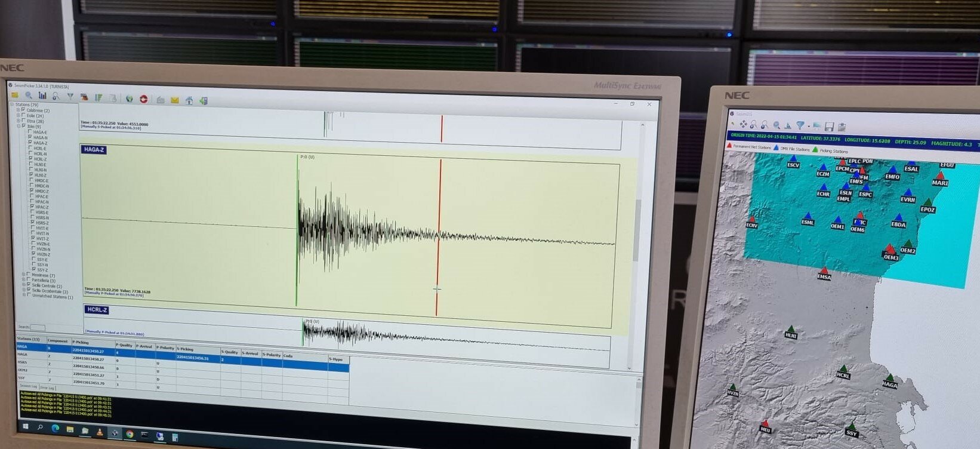The image size is (980, 449).
Task: Collapse the Iblei (9) tree node
Action: click(x=18, y=126)
